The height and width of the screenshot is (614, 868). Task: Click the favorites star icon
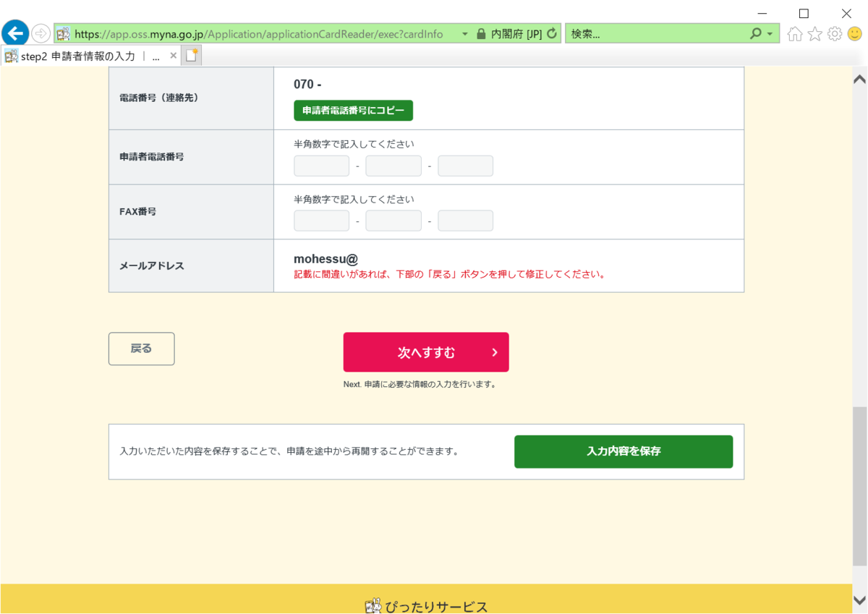815,34
